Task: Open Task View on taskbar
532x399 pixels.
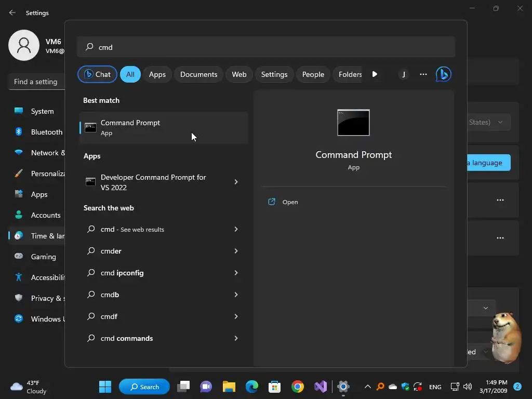Action: (x=183, y=387)
